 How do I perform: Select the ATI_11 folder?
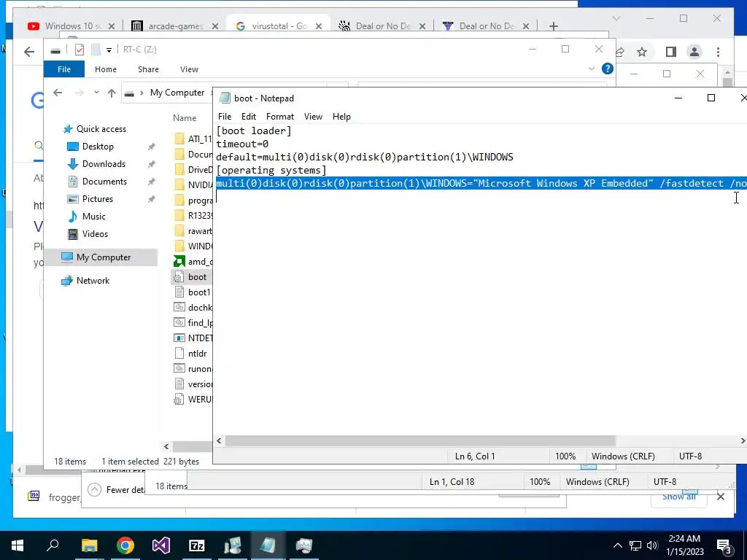point(193,139)
